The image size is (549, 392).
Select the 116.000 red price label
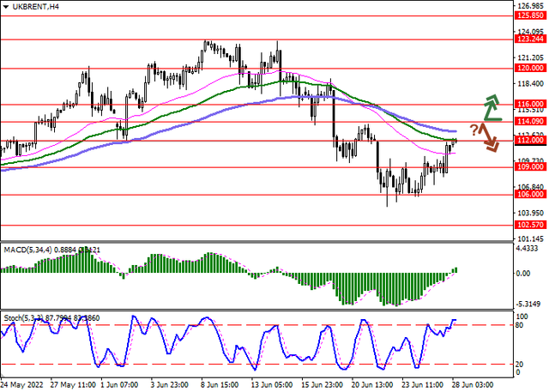(531, 104)
